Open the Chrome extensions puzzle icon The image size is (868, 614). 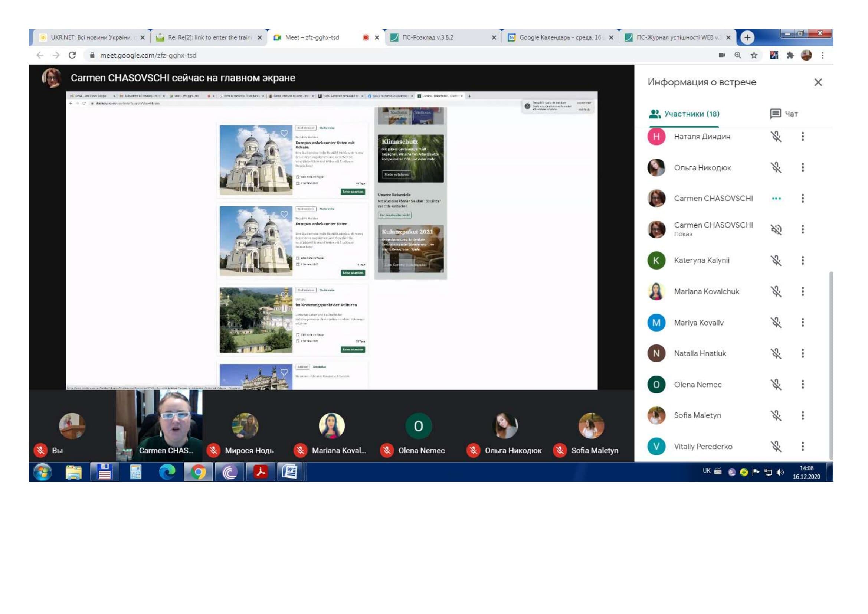click(790, 55)
